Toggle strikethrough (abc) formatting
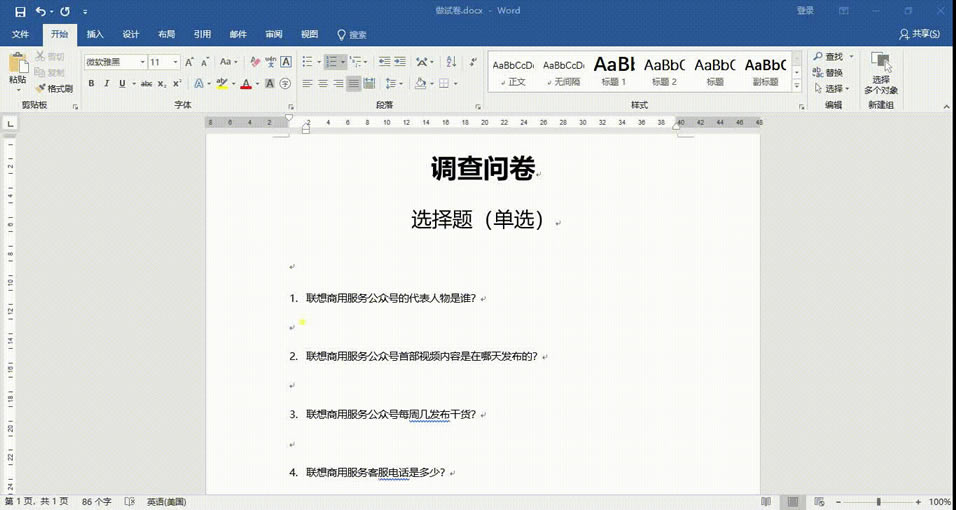 [x=146, y=84]
